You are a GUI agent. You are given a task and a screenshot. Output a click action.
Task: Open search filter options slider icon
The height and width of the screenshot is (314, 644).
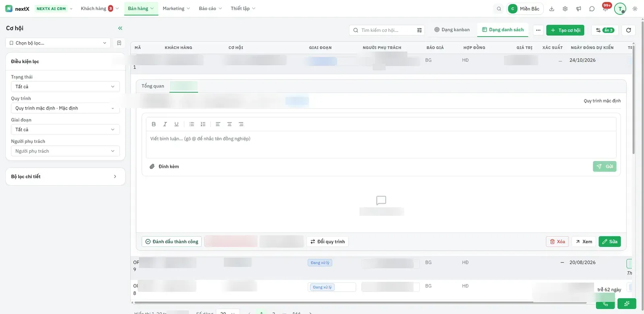click(419, 30)
